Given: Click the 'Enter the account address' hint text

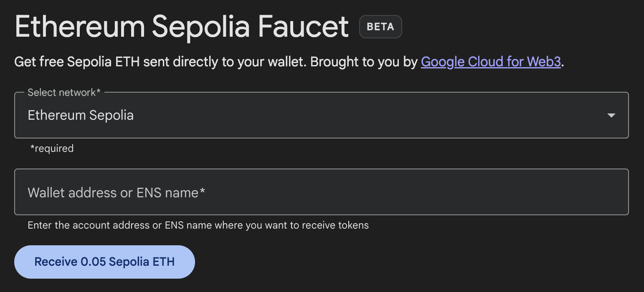Looking at the screenshot, I should (x=198, y=226).
